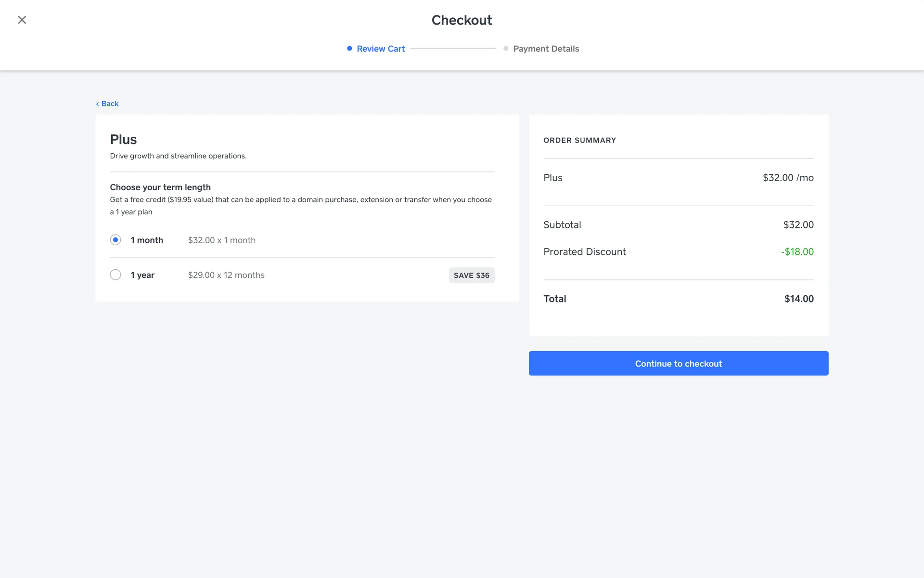This screenshot has width=924, height=578.
Task: Close the checkout with the X icon
Action: click(x=22, y=20)
